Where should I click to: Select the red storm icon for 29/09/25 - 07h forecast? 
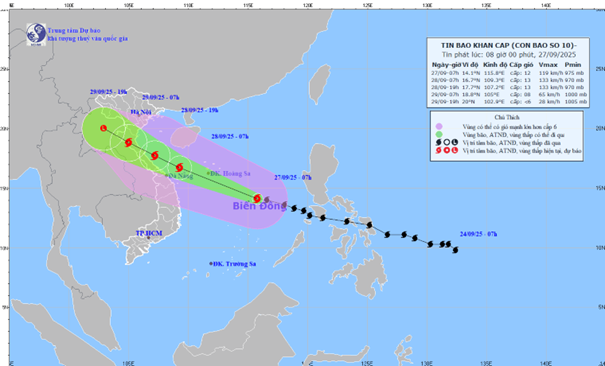[128, 143]
